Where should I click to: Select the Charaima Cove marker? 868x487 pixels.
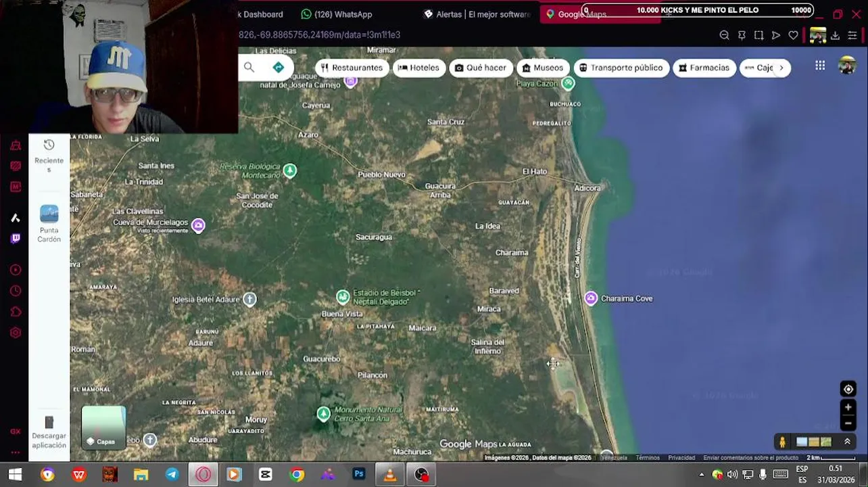(591, 298)
